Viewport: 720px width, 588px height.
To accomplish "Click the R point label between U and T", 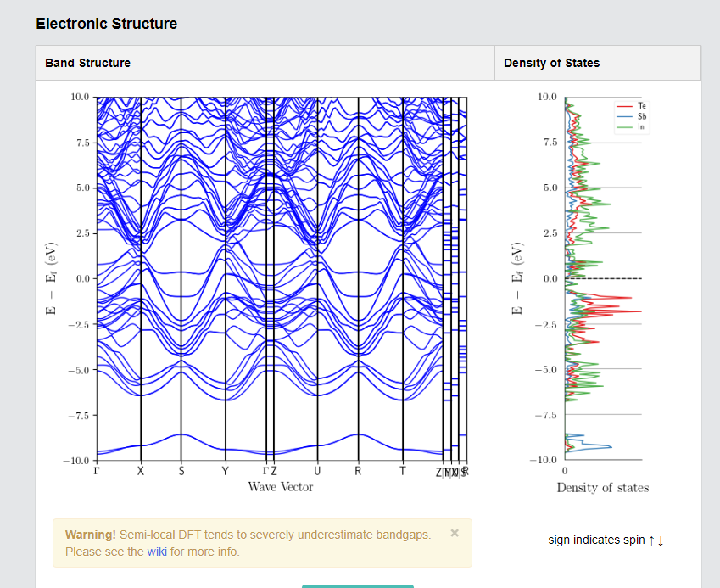I will coord(358,471).
